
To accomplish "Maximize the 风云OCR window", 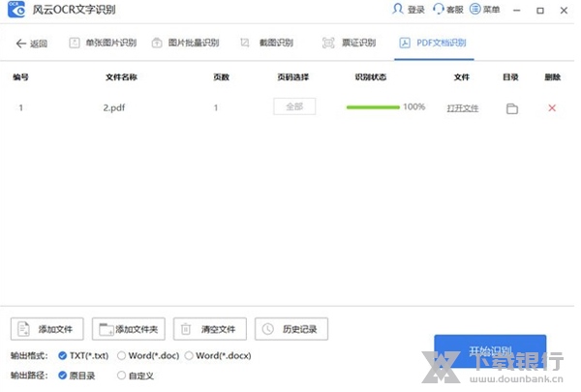I will pyautogui.click(x=540, y=11).
